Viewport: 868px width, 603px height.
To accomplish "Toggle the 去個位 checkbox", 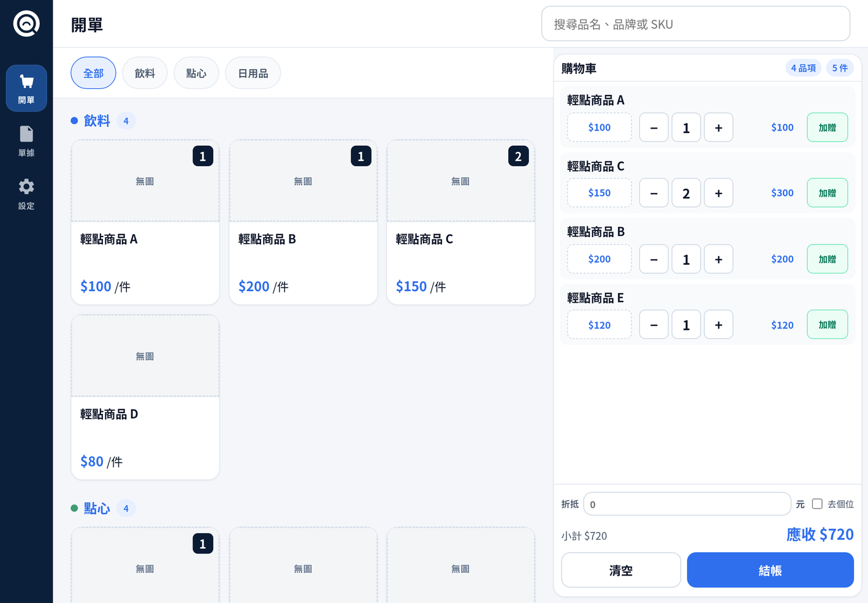I will pyautogui.click(x=817, y=504).
